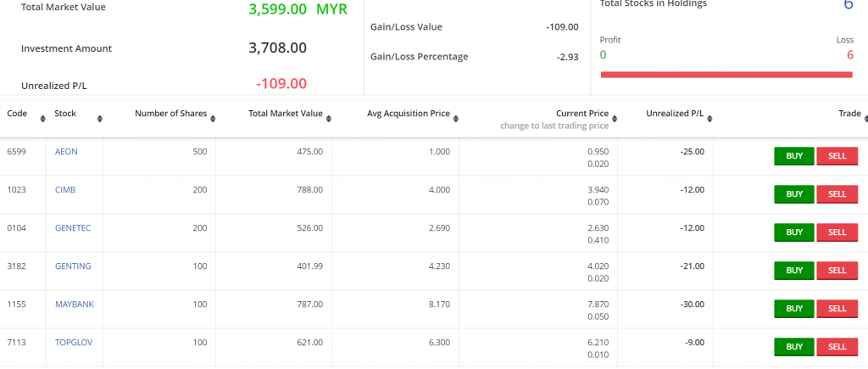The height and width of the screenshot is (369, 868).
Task: Sort by Avg Acquisition Price arrows
Action: (x=455, y=119)
